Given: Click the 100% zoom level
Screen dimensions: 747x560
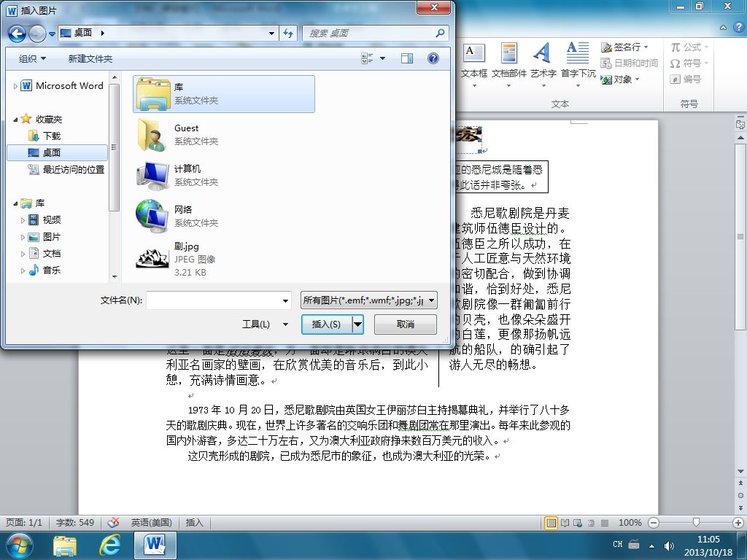Looking at the screenshot, I should click(x=630, y=523).
